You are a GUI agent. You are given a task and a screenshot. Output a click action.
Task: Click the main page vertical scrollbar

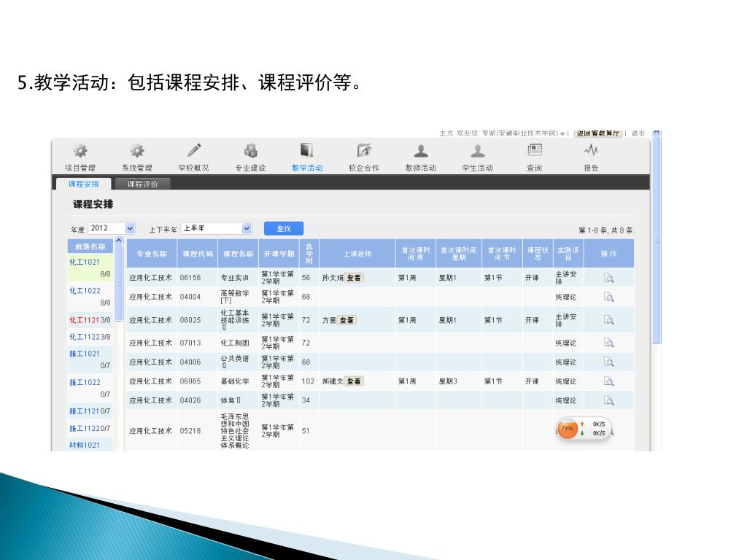(657, 241)
